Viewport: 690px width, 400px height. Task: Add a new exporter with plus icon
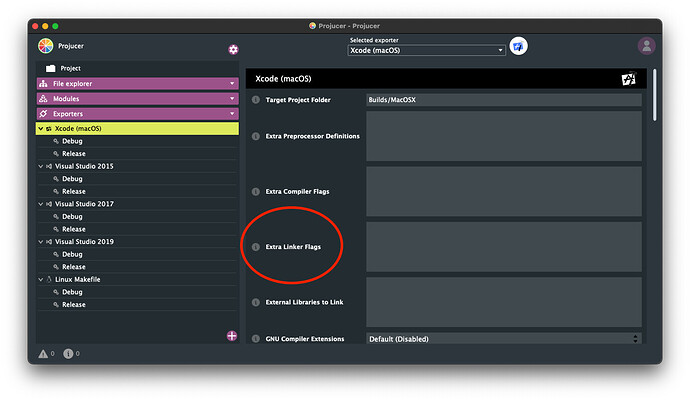coord(232,336)
